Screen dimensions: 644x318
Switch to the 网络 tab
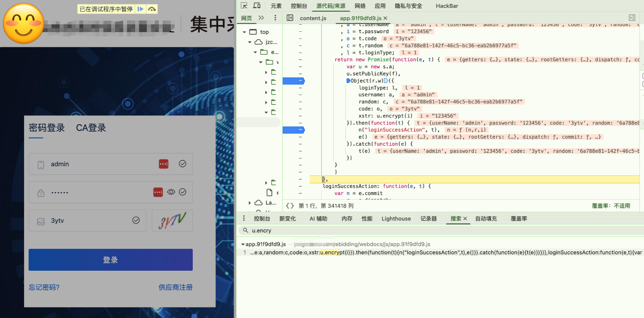pos(360,6)
